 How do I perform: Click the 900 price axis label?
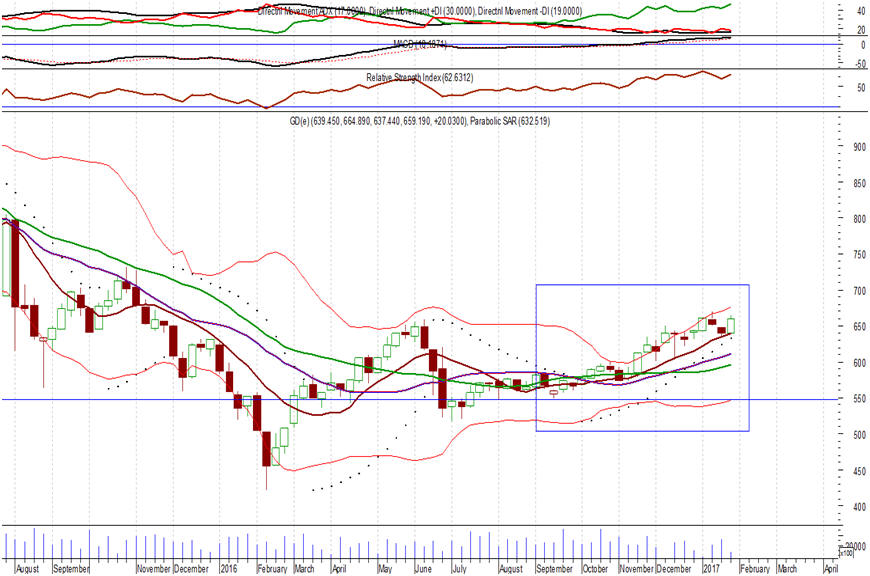pos(859,147)
